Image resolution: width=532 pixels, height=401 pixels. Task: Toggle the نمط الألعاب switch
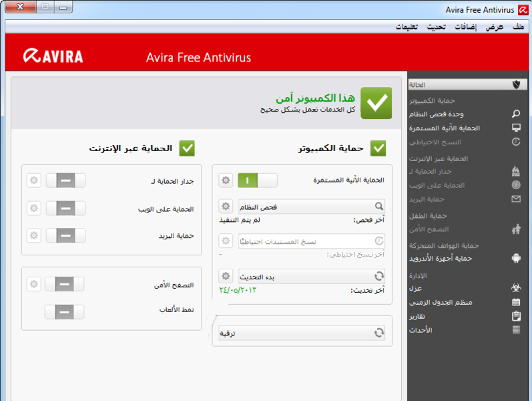(65, 311)
